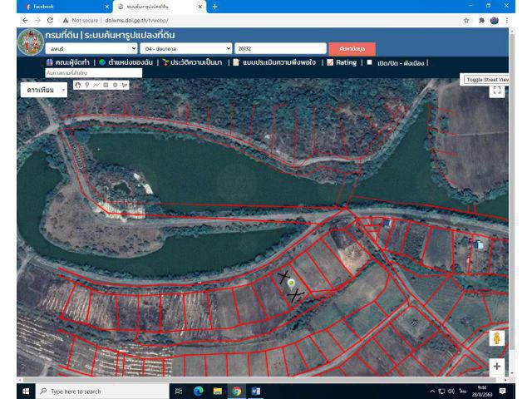Toggle the เปิด/ปิด - ผังเมือง checkbox
This screenshot has width=532, height=399.
(x=369, y=62)
